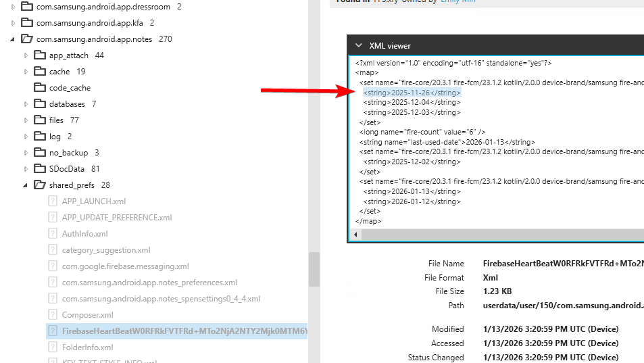Click the kfa folder icon
Screen dimensions: 644x363
[x=27, y=22]
